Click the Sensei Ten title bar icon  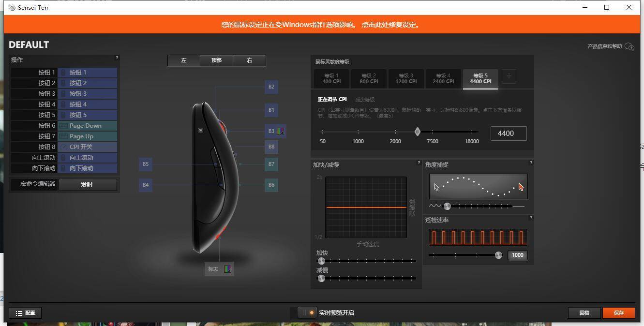coord(12,8)
